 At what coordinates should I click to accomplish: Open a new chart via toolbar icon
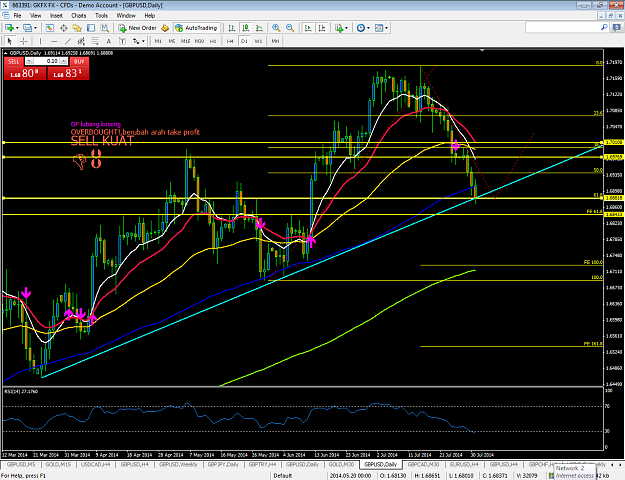(x=9, y=28)
